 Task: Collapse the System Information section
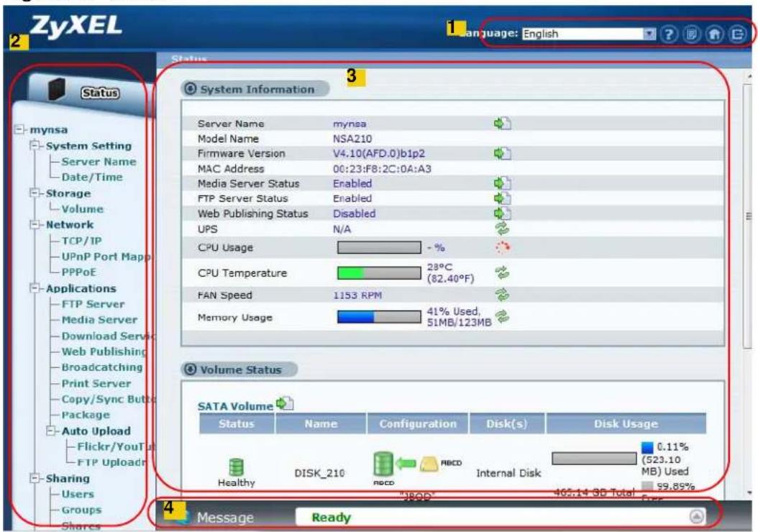(191, 89)
